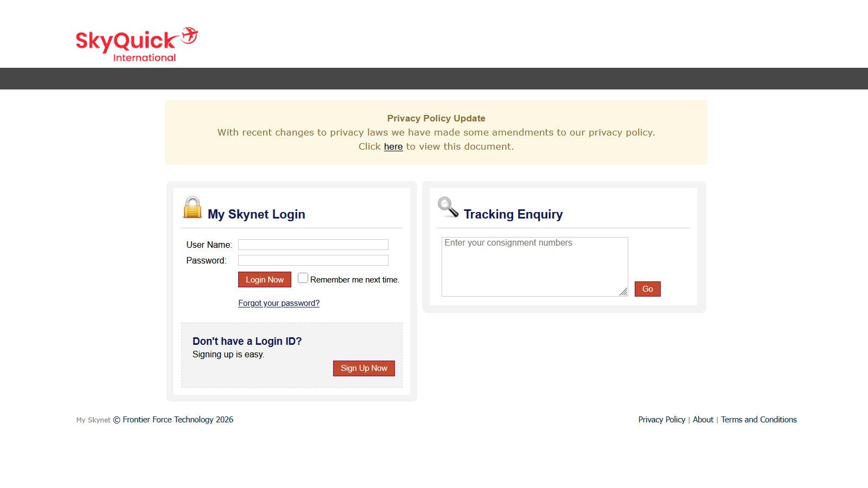This screenshot has height=488, width=868.
Task: Focus the User Name input field
Action: pyautogui.click(x=313, y=245)
